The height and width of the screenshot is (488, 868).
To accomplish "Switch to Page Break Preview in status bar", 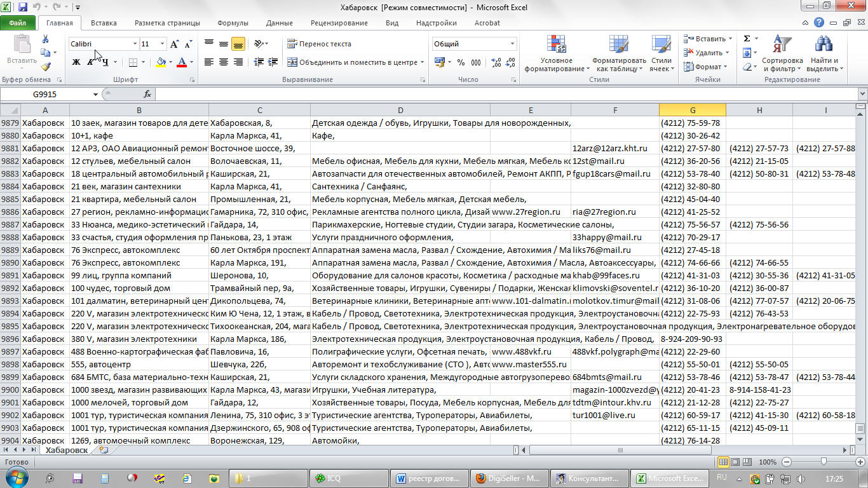I will (x=747, y=462).
